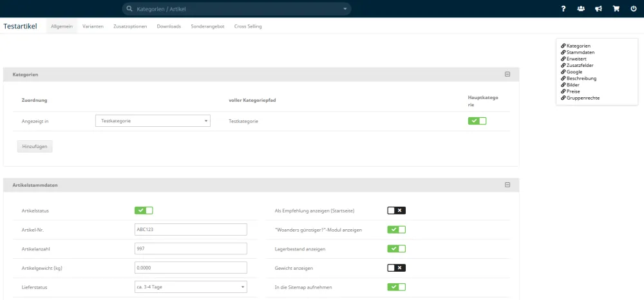
Task: Click link icon next to Beschreibung
Action: [563, 79]
